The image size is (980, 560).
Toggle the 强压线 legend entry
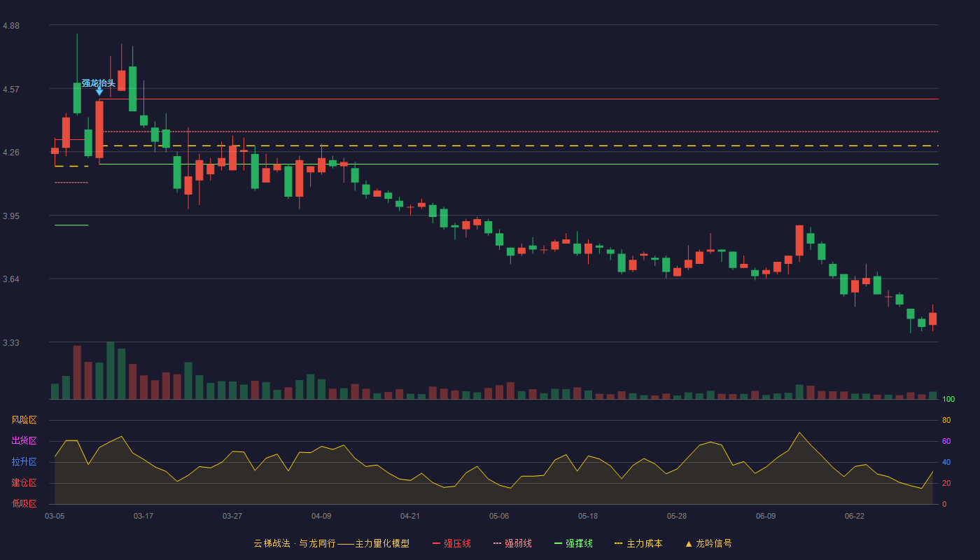coord(451,543)
